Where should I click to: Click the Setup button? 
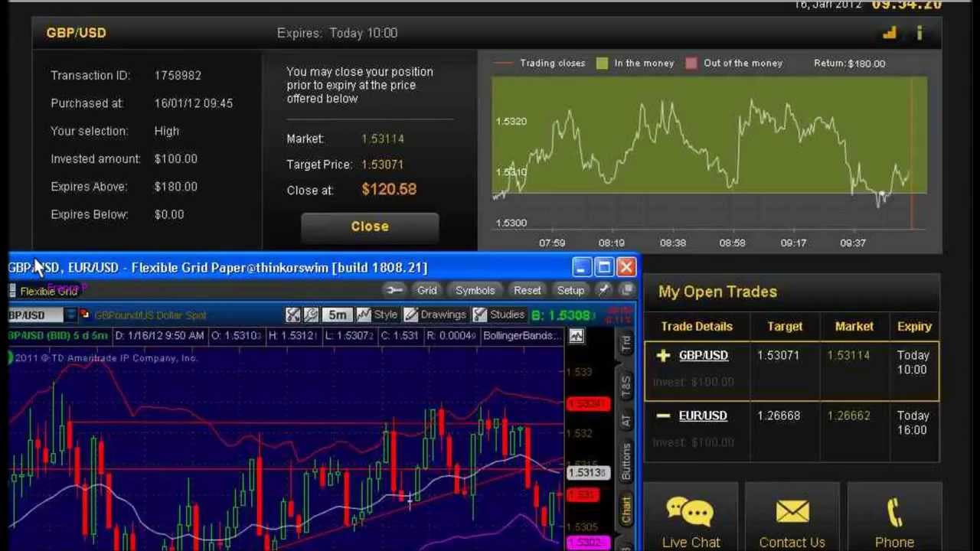[x=570, y=290]
